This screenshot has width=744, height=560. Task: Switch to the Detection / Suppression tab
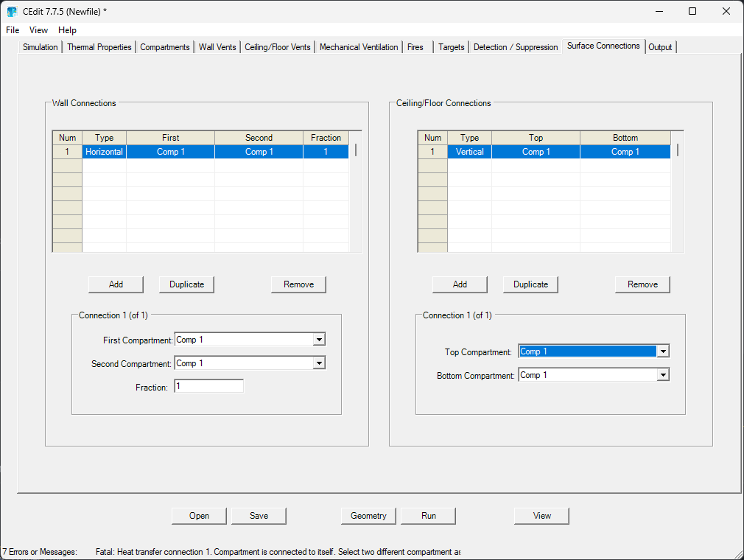click(x=516, y=47)
